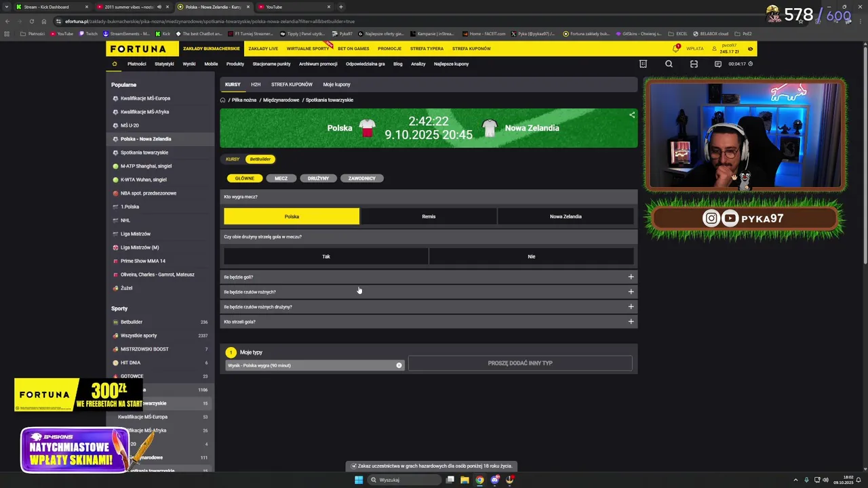Click the Chrome icon in the Windows taskbar
The height and width of the screenshot is (488, 868).
479,480
